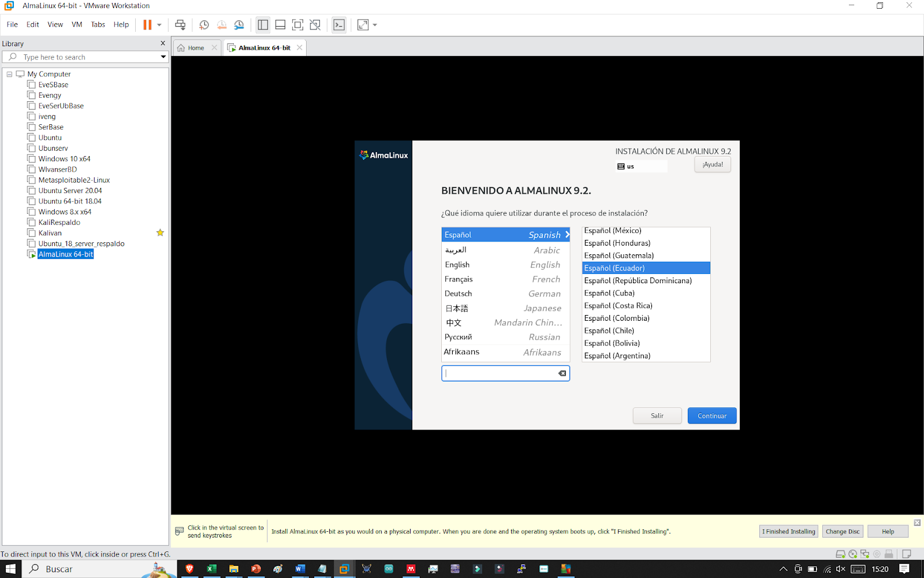Select Afrikaans in the language list

[x=505, y=352]
